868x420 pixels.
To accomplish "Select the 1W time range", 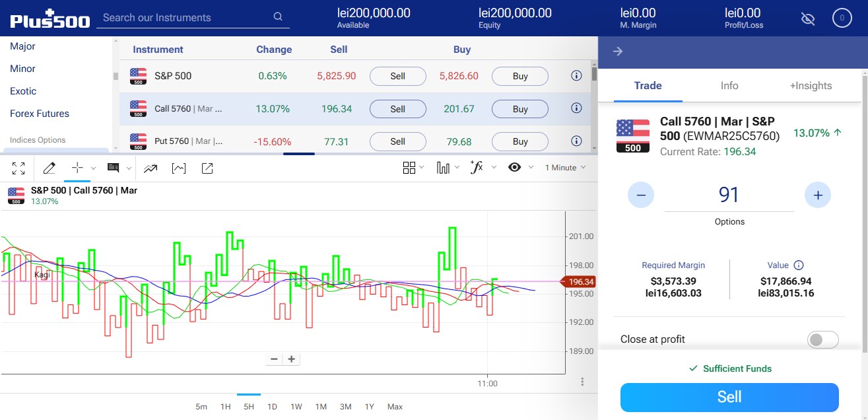I will [296, 407].
